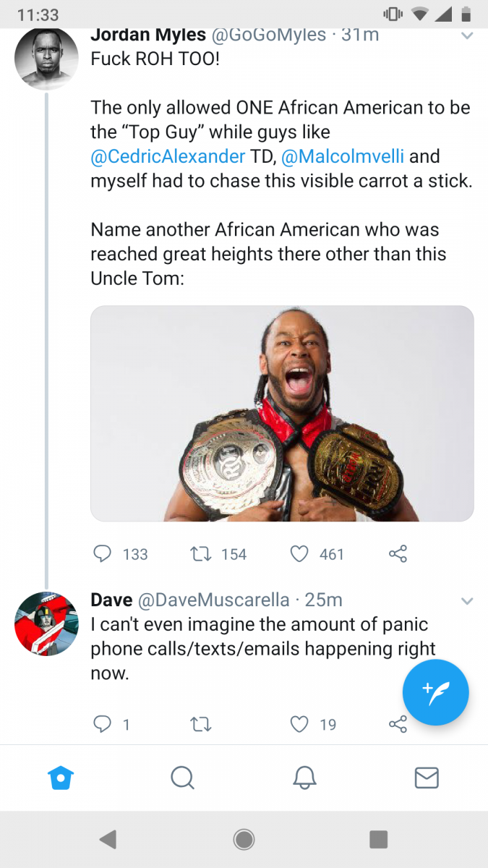Retweet Dave's tweet
This screenshot has height=868, width=488.
pyautogui.click(x=200, y=724)
